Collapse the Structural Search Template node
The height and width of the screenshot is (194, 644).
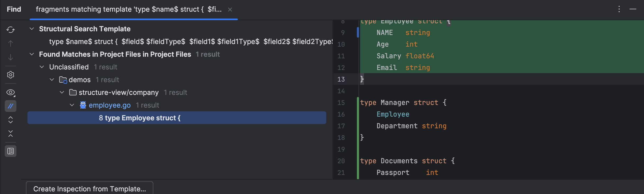click(x=32, y=29)
